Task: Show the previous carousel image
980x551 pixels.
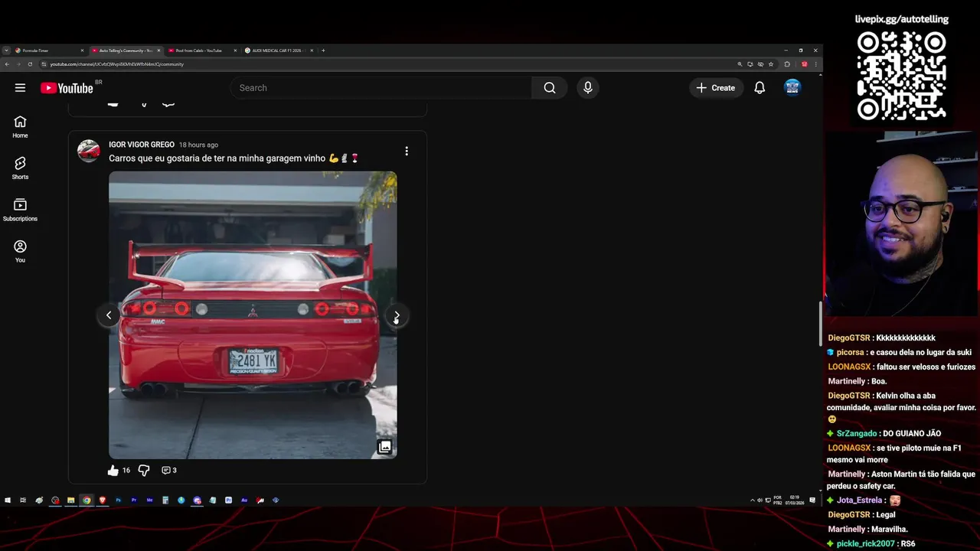Action: 109,315
